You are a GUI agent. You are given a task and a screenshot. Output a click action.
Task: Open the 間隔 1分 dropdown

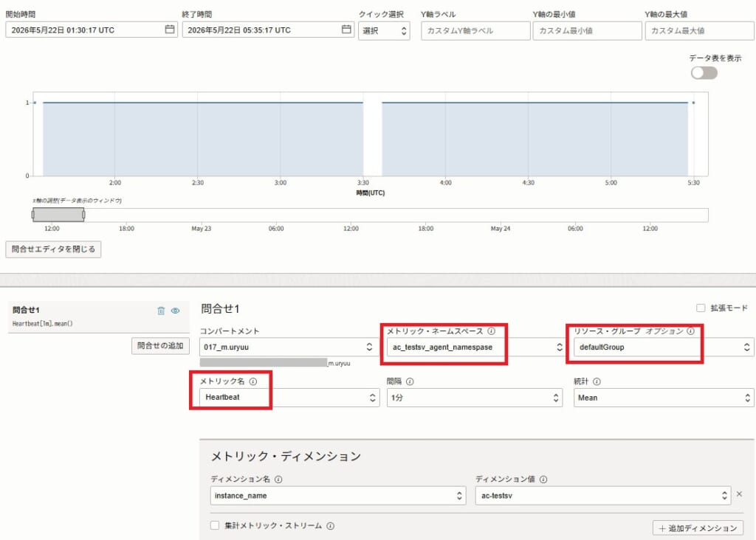tap(475, 398)
